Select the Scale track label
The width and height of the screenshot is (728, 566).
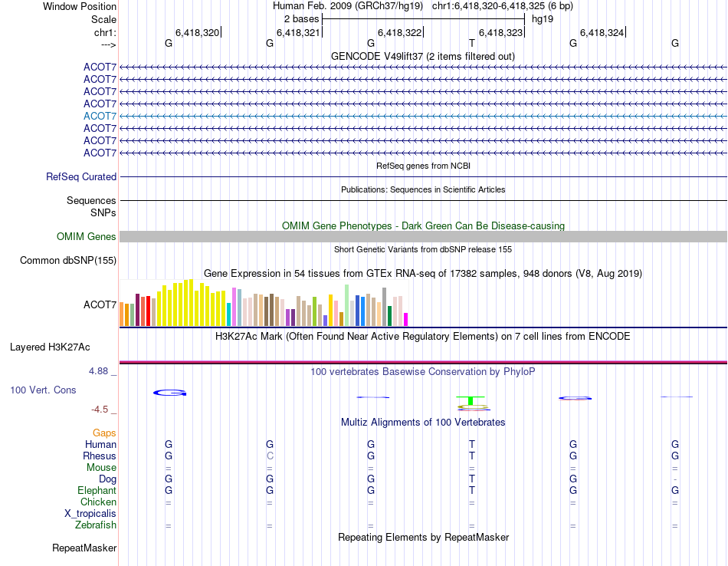coord(103,19)
